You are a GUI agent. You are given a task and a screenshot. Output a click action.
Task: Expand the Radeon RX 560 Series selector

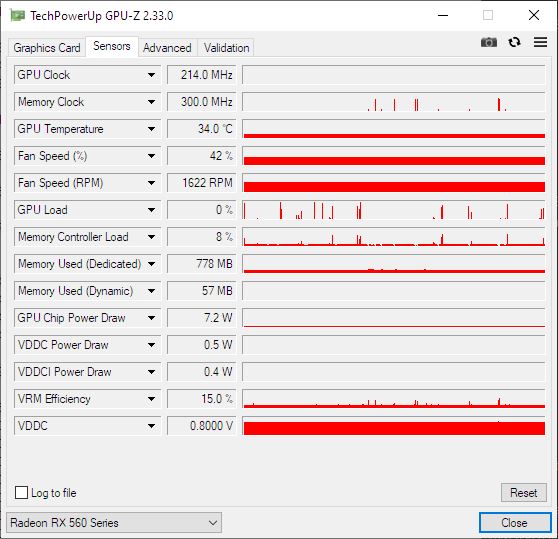pos(114,523)
